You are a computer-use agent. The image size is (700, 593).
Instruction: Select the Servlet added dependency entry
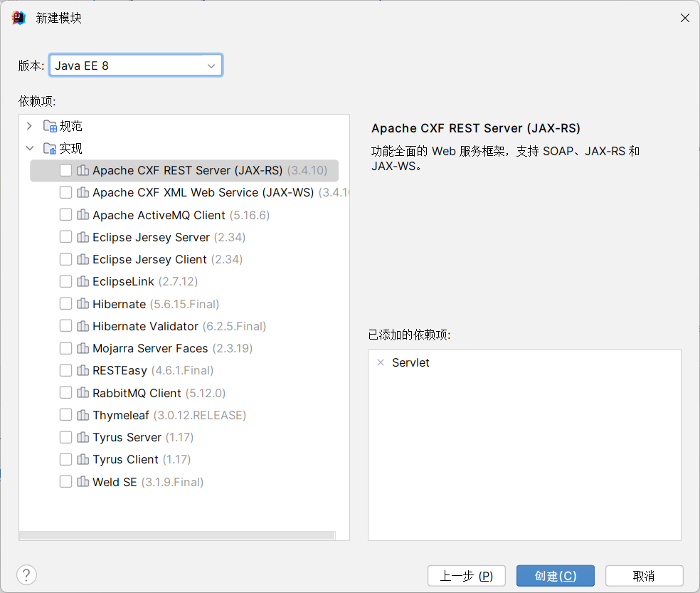point(410,362)
